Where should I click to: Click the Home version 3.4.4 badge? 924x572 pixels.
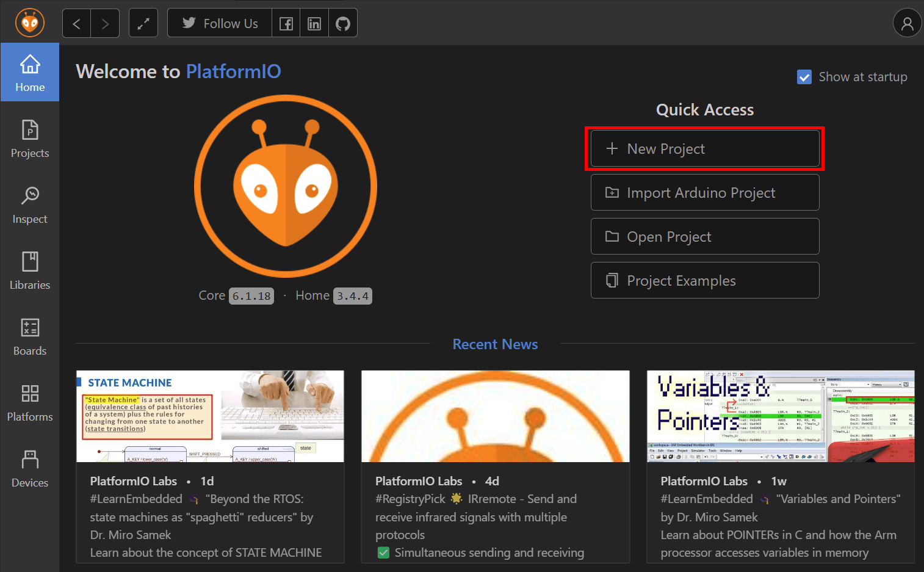(x=353, y=296)
